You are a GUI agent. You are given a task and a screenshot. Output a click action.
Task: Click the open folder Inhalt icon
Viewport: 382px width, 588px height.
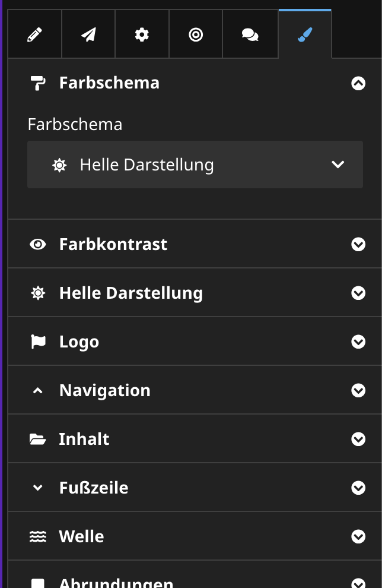[x=38, y=439]
